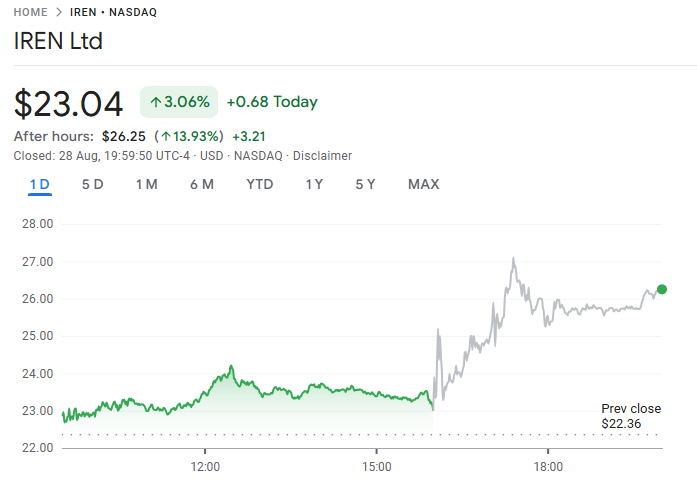Screen dimensions: 697x497
Task: Click the IREN Ltd company title
Action: pos(58,42)
